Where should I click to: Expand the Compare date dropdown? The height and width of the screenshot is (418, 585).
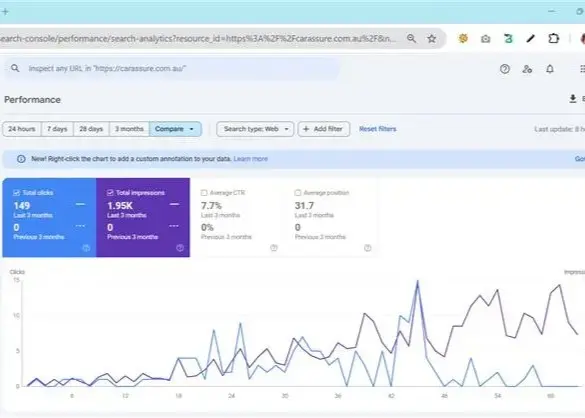pos(175,129)
